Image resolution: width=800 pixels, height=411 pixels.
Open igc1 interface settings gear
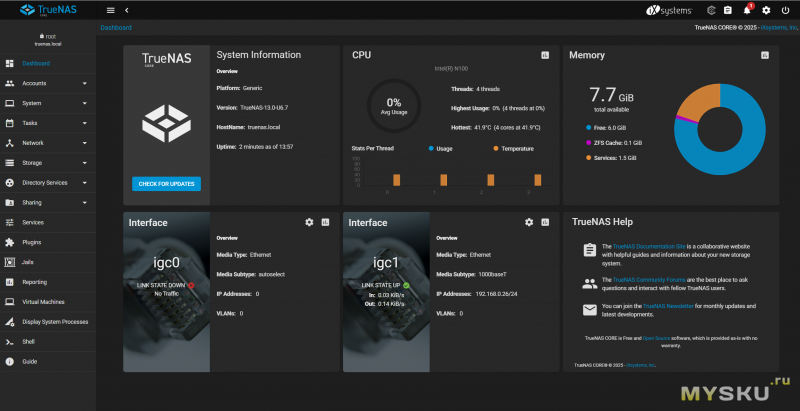[529, 222]
